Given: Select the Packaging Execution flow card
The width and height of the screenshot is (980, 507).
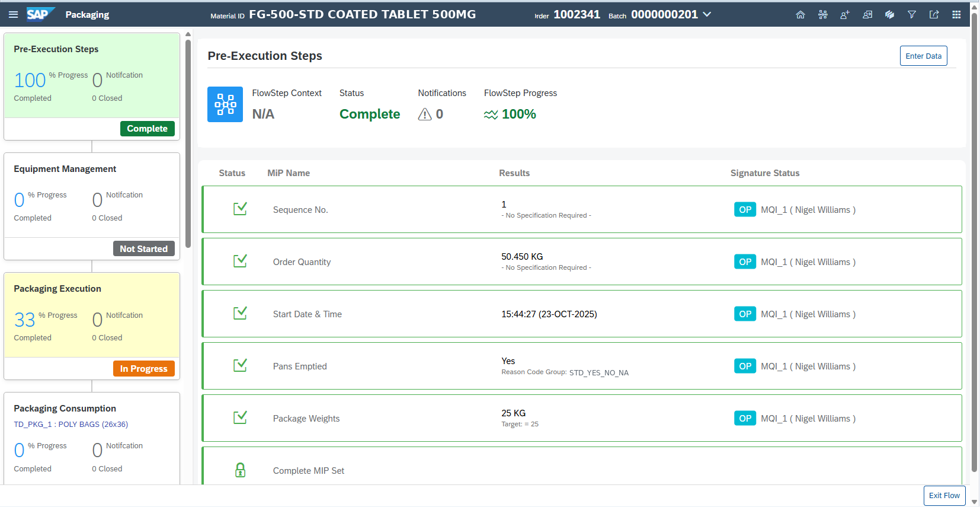Looking at the screenshot, I should point(92,326).
